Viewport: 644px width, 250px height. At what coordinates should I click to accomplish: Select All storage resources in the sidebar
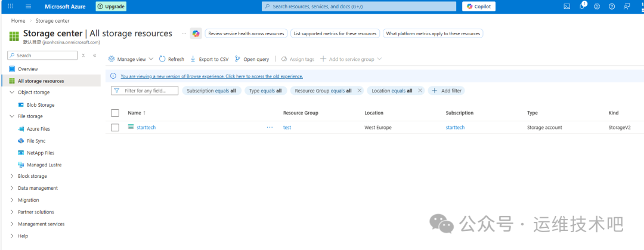[51, 81]
